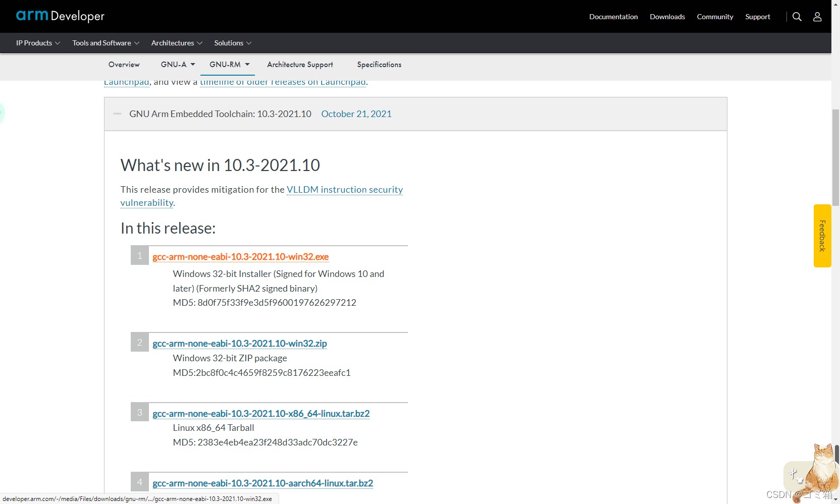The height and width of the screenshot is (504, 840).
Task: Click the scrollbar down arrow
Action: point(835,499)
